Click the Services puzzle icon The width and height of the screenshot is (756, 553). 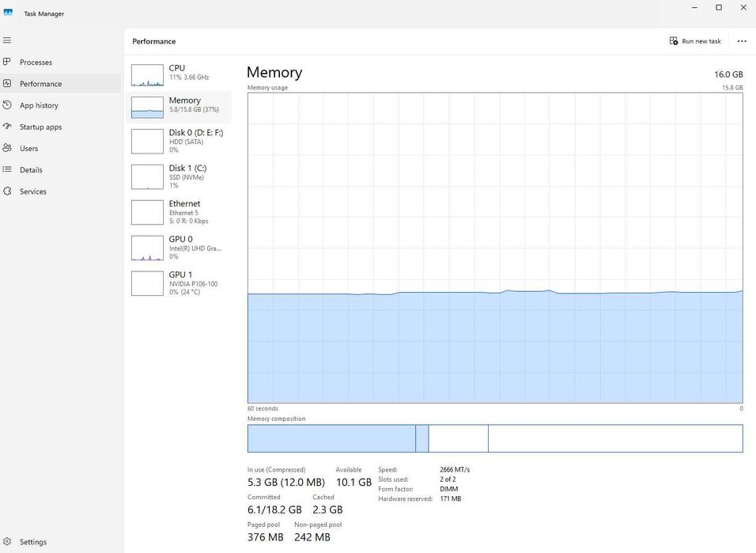pos(7,191)
